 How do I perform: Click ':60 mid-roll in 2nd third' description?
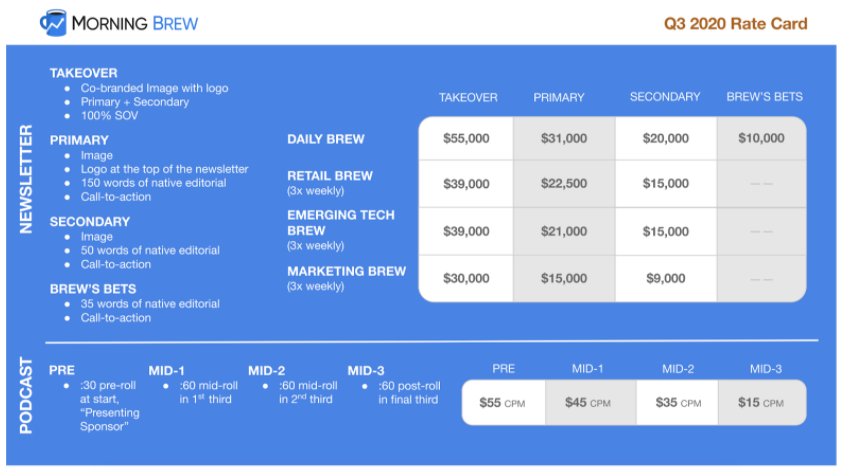tap(308, 393)
